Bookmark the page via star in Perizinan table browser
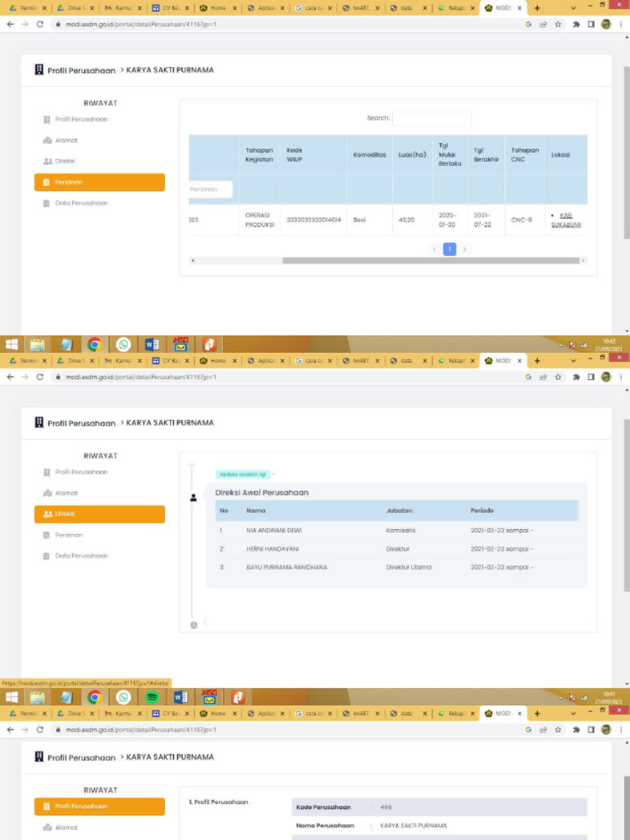Image resolution: width=630 pixels, height=840 pixels. (558, 24)
